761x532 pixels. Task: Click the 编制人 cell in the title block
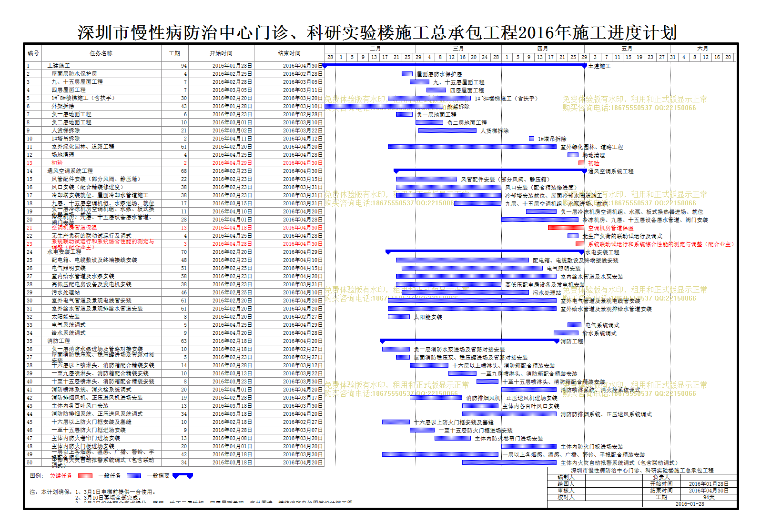point(566,477)
